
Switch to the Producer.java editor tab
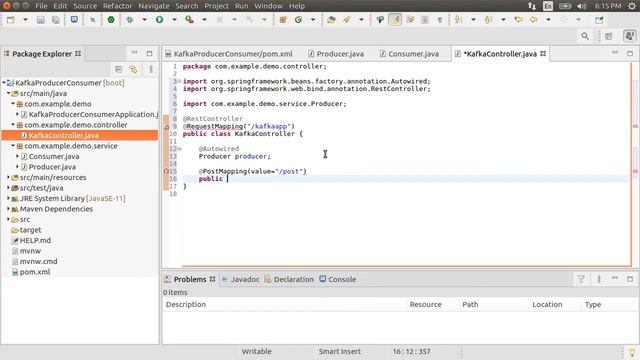pyautogui.click(x=340, y=54)
